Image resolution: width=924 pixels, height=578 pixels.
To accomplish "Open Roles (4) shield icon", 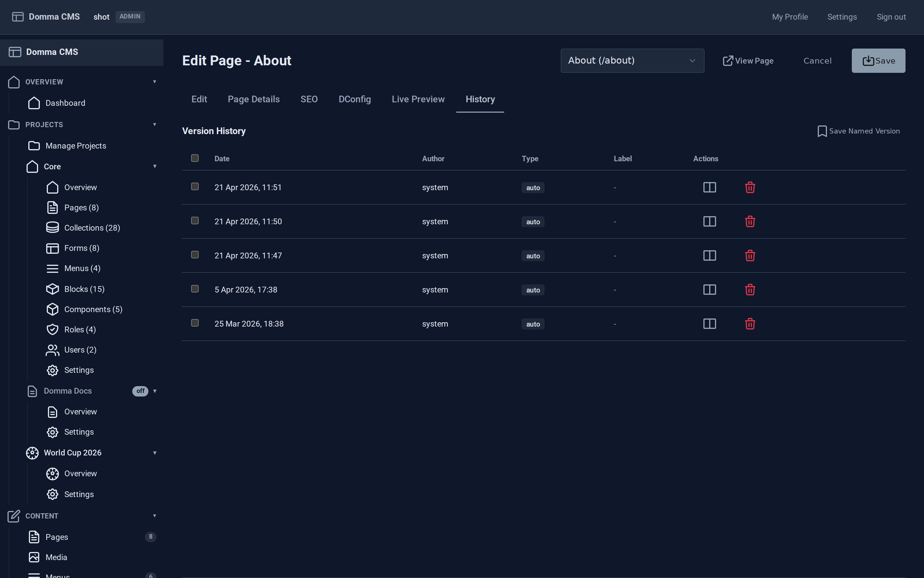I will coord(52,329).
